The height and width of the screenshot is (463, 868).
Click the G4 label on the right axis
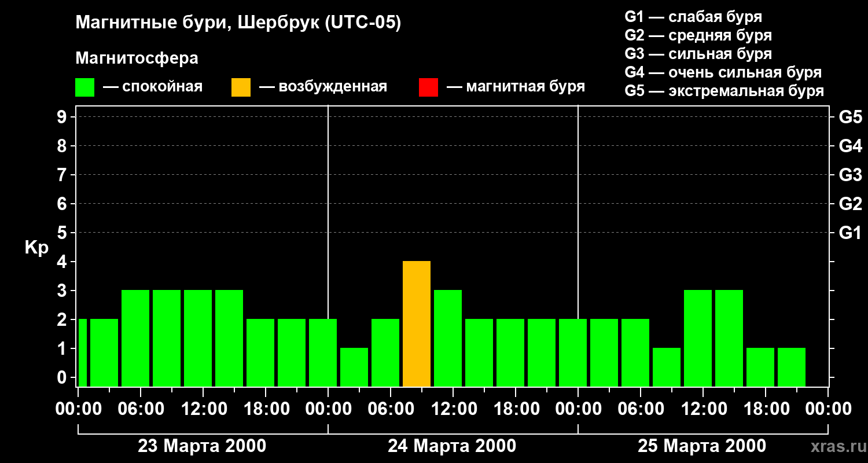851,146
